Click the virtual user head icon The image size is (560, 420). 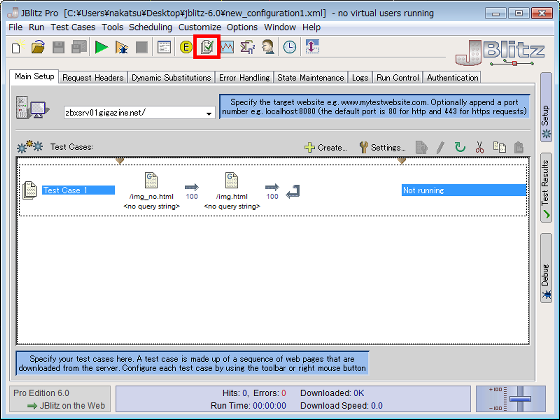(x=268, y=47)
